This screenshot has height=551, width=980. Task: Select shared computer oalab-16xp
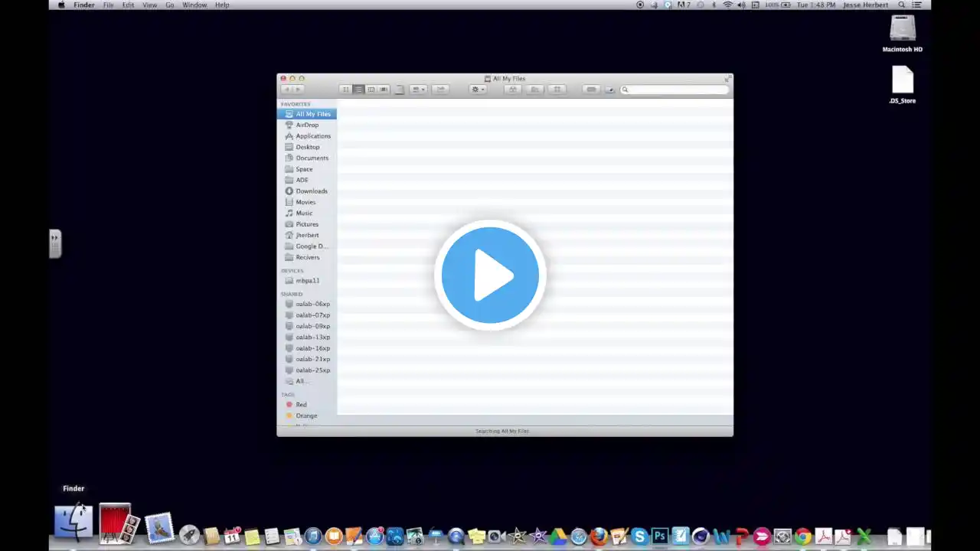tap(307, 348)
